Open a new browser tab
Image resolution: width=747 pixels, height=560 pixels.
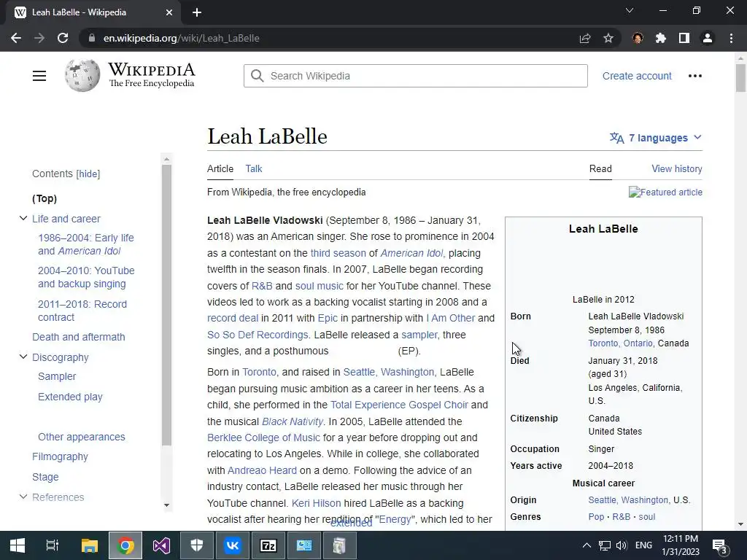click(197, 12)
